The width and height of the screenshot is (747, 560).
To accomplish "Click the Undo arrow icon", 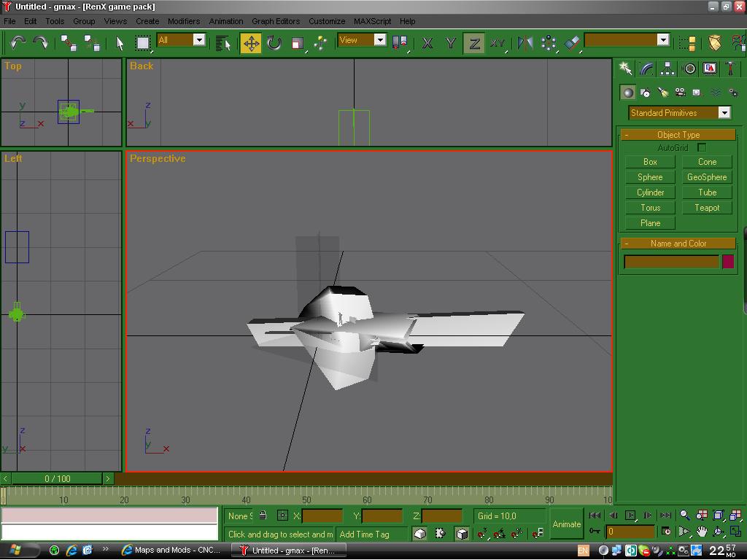I will [18, 43].
